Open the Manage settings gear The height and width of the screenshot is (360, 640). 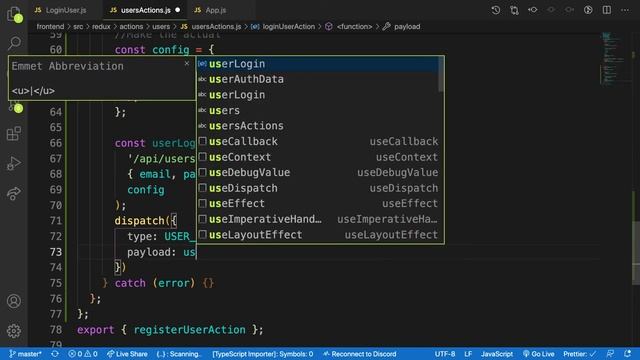(x=14, y=331)
